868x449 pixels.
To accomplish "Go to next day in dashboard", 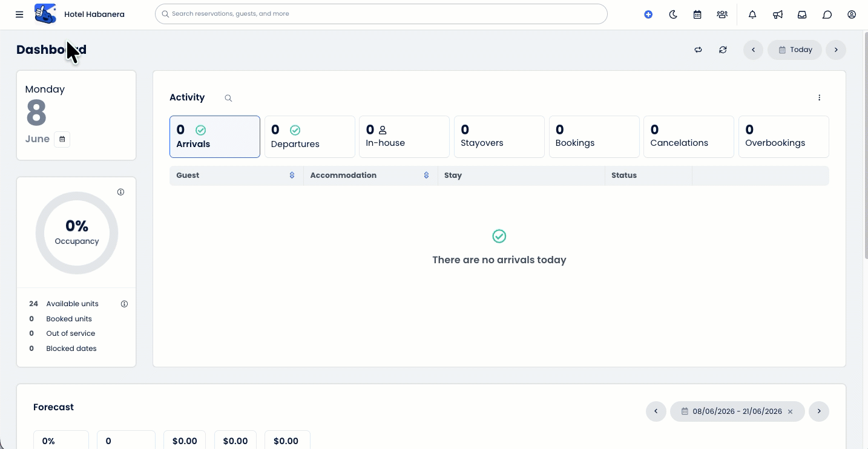I will 836,50.
